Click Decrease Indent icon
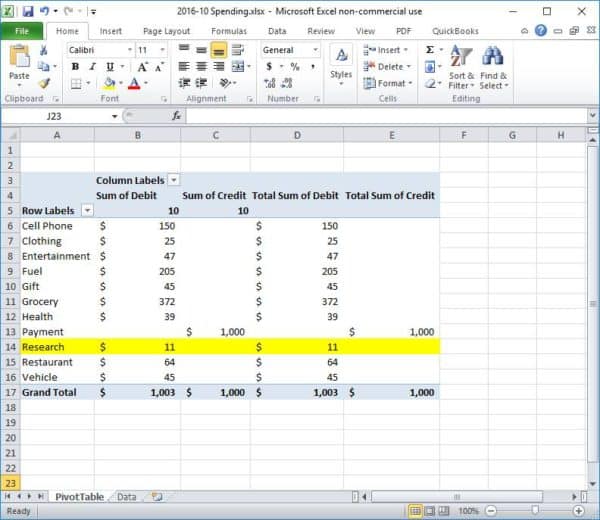Viewport: 600px width, 520px height. tap(184, 83)
